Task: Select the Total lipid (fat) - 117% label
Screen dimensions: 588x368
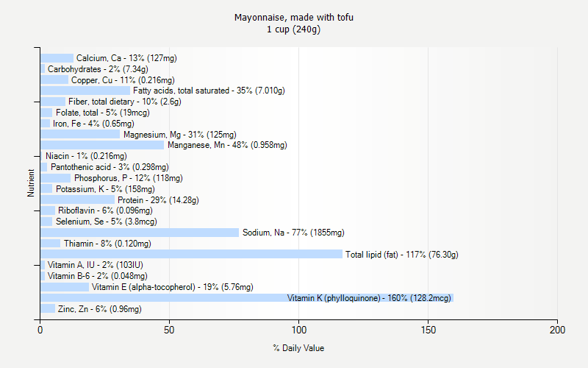Action: (401, 255)
